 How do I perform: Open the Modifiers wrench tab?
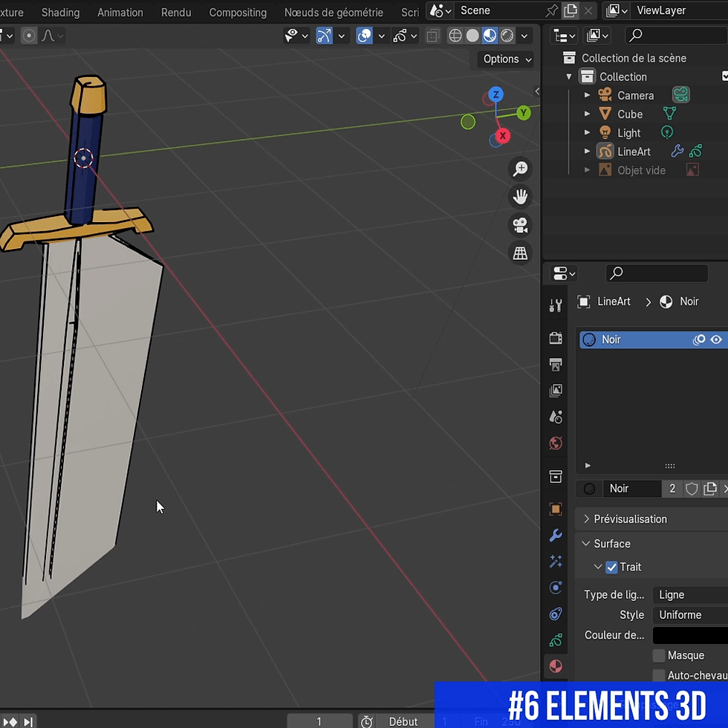click(x=556, y=536)
